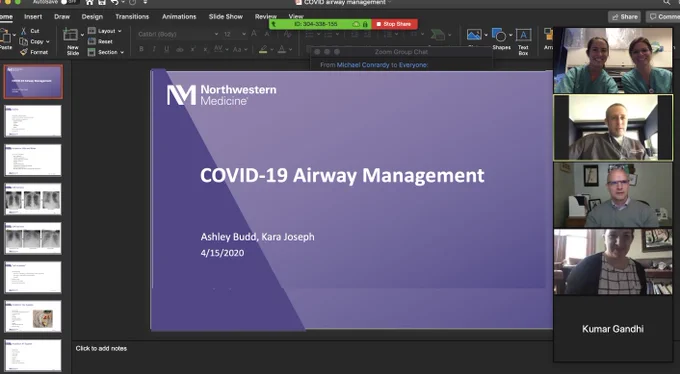
Task: Undo the last action
Action: [114, 3]
